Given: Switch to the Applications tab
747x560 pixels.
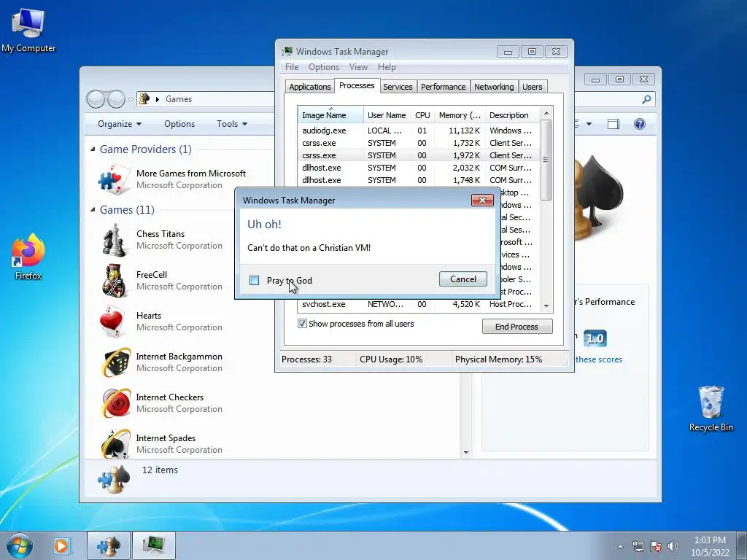Looking at the screenshot, I should point(309,87).
